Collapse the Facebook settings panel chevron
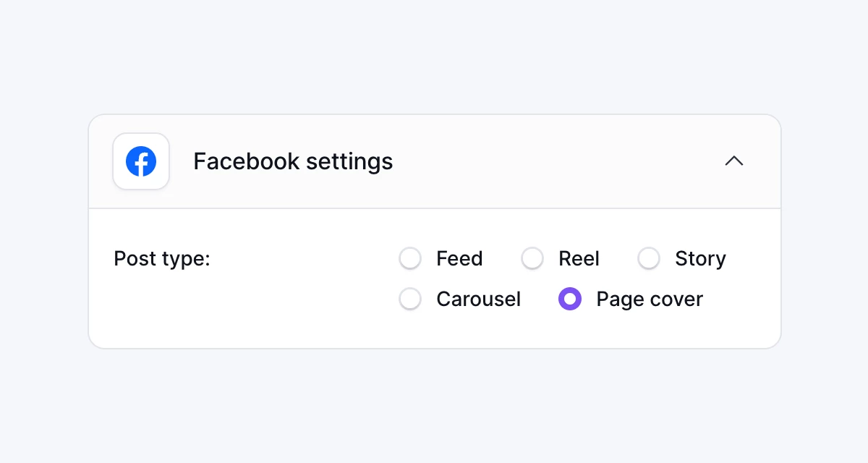The image size is (868, 463). pos(734,161)
